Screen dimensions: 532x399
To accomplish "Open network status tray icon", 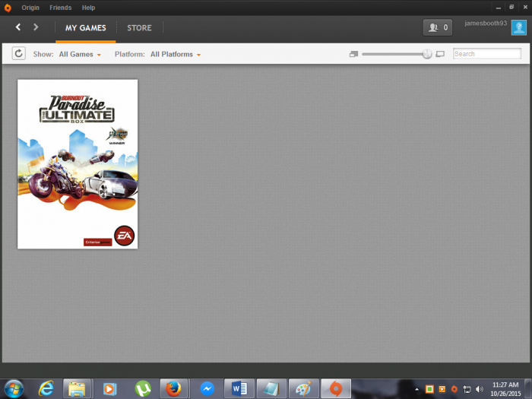I will (467, 389).
